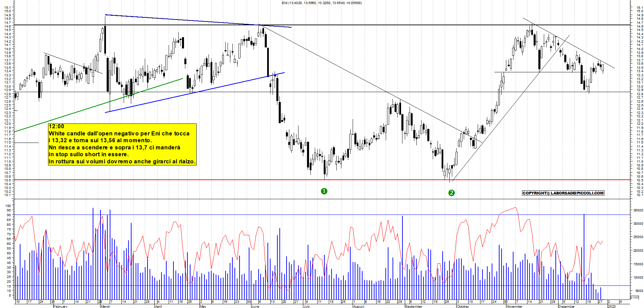Click 'In rottura sui volumi' note line
644x308 pixels.
[122, 161]
